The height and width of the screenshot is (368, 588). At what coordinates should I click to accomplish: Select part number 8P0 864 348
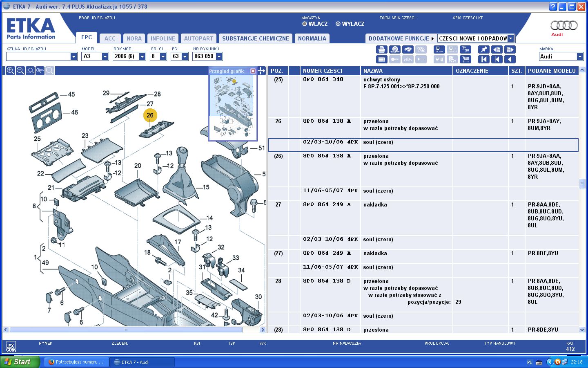pyautogui.click(x=323, y=79)
